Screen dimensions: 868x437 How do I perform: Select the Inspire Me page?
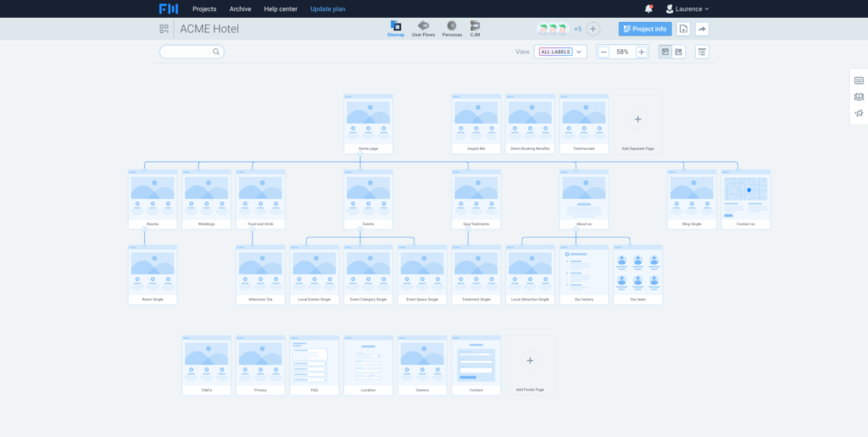[476, 124]
